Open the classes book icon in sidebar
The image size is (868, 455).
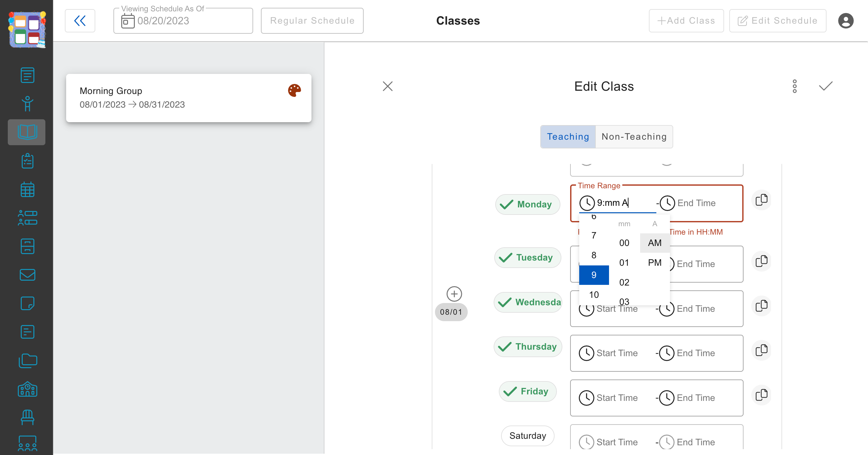pos(27,132)
